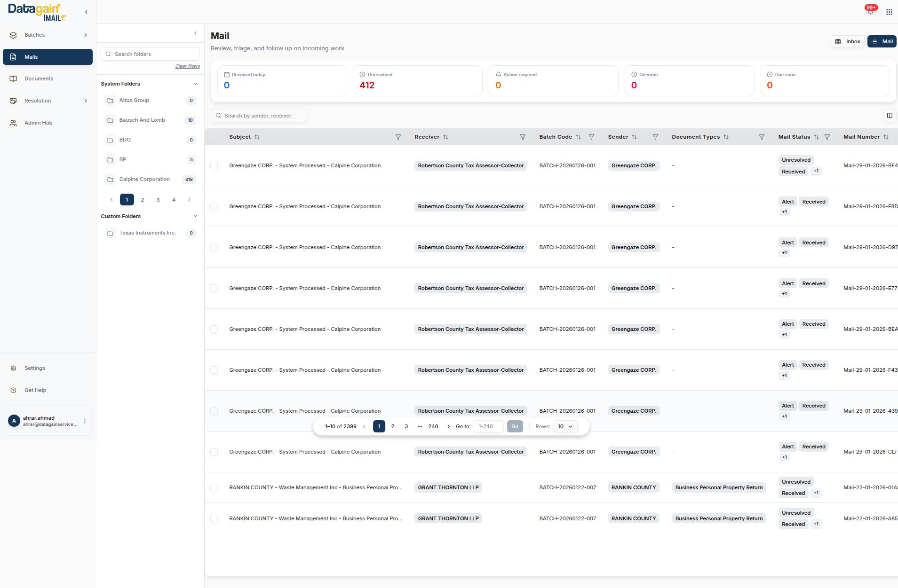The width and height of the screenshot is (898, 588).
Task: Sort by the Batch Code column arrows
Action: click(578, 137)
